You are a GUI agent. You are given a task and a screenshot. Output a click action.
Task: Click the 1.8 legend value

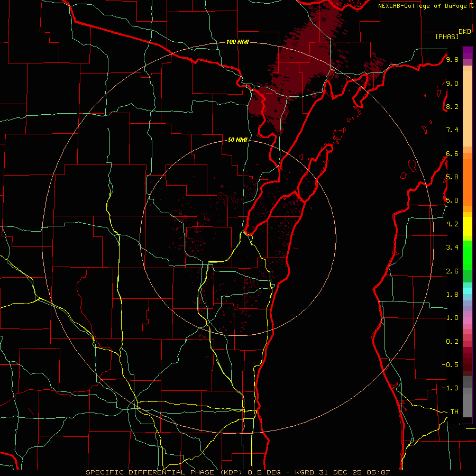pos(452,295)
